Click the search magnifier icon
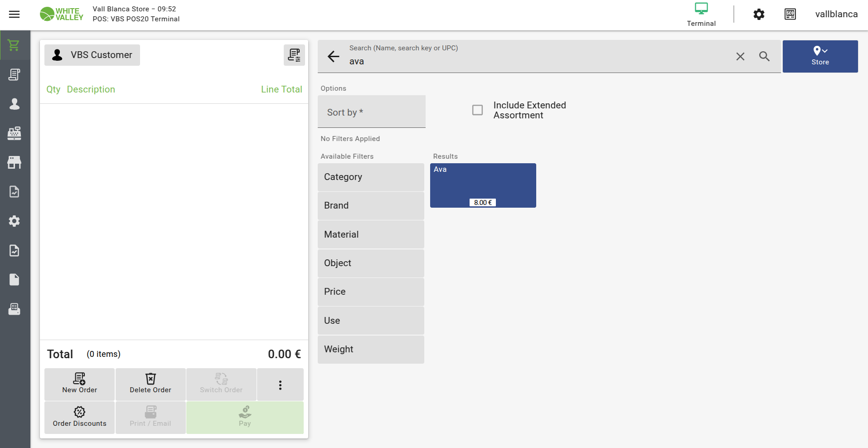Screen dimensions: 868x448 point(764,56)
